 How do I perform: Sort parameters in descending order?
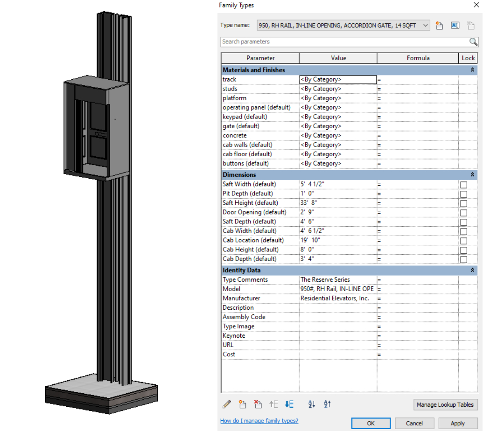click(327, 404)
